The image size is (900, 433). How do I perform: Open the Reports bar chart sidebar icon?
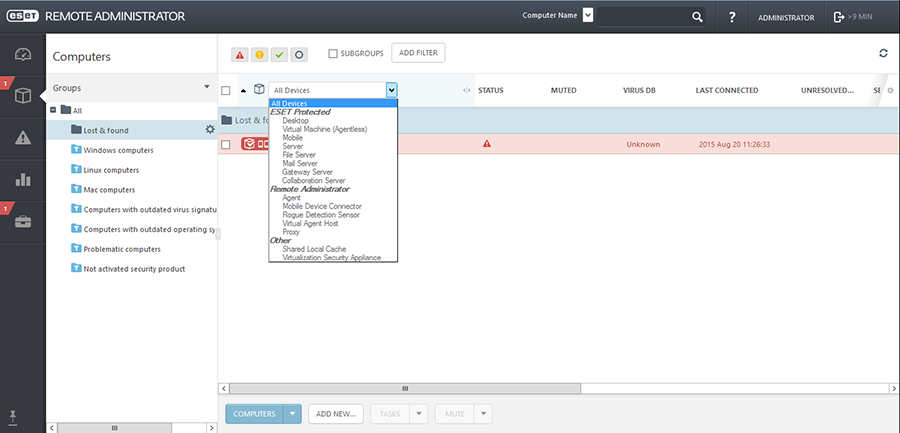(23, 179)
